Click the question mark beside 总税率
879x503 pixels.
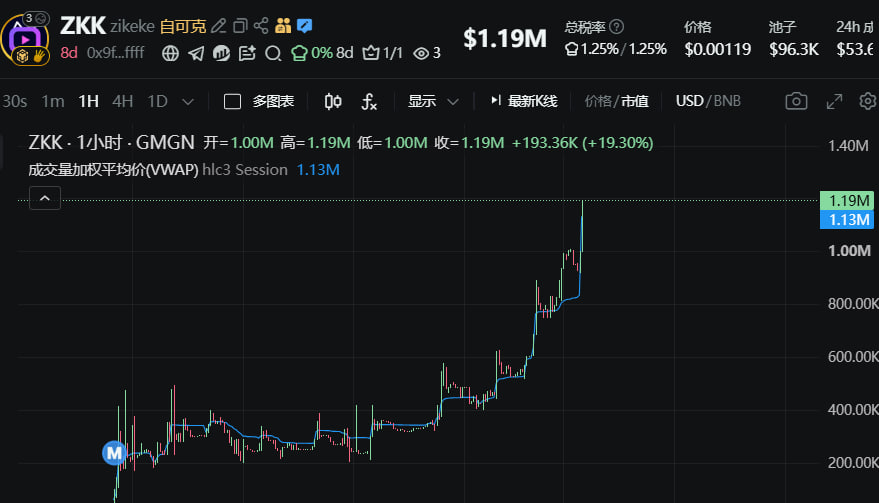616,26
